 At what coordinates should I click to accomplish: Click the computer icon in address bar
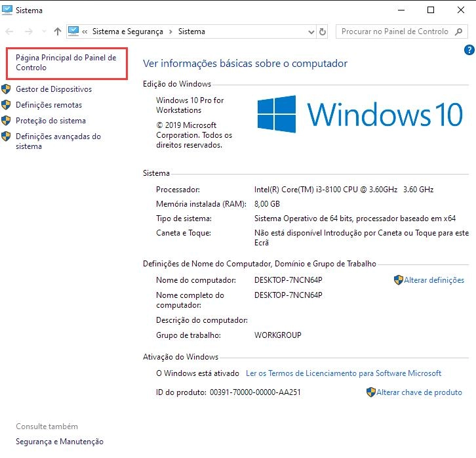(x=73, y=31)
